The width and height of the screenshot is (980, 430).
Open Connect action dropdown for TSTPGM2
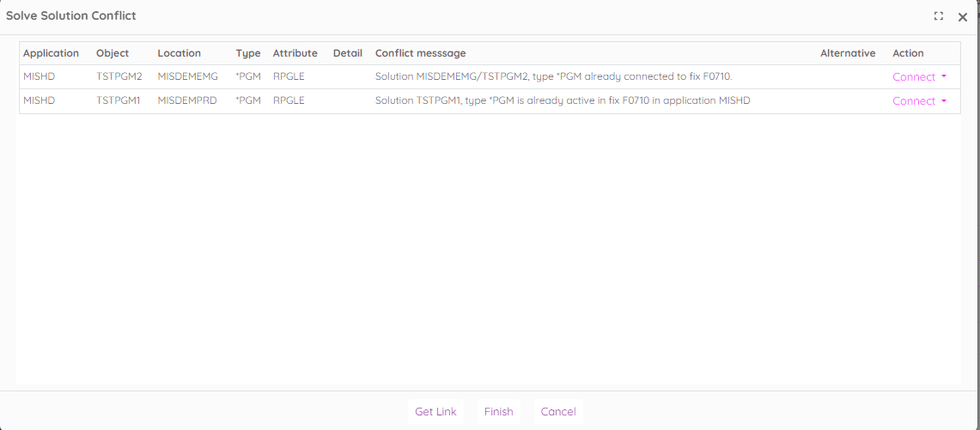coord(920,77)
